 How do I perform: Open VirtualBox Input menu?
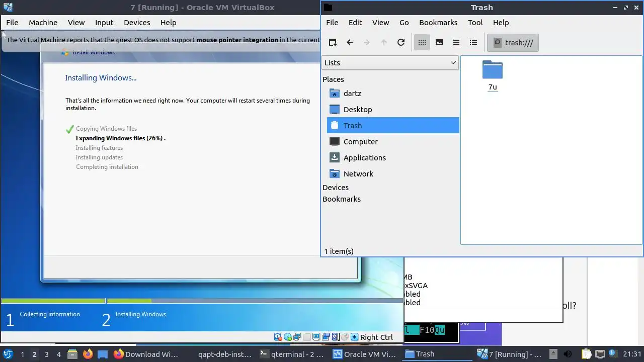pyautogui.click(x=104, y=22)
